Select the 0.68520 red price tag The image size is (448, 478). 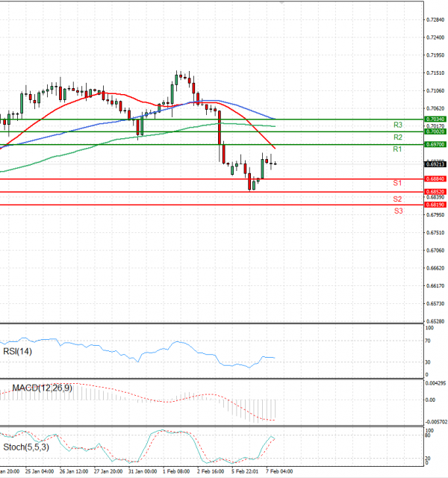pyautogui.click(x=435, y=192)
